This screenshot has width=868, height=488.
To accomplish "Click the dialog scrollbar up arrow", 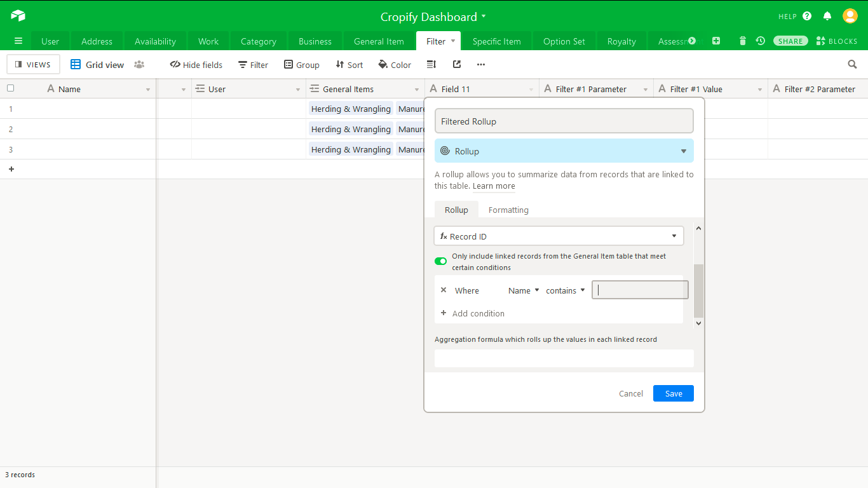I will point(698,228).
